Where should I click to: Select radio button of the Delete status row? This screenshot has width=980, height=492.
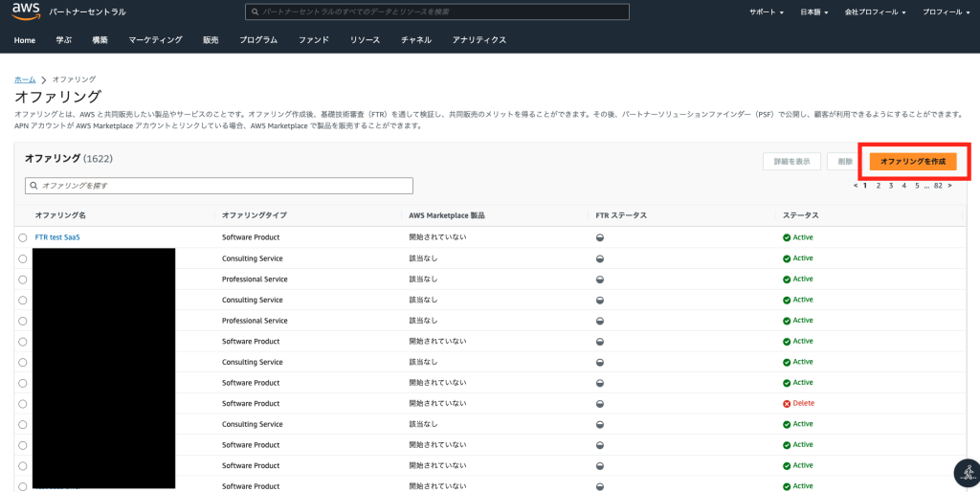click(23, 404)
